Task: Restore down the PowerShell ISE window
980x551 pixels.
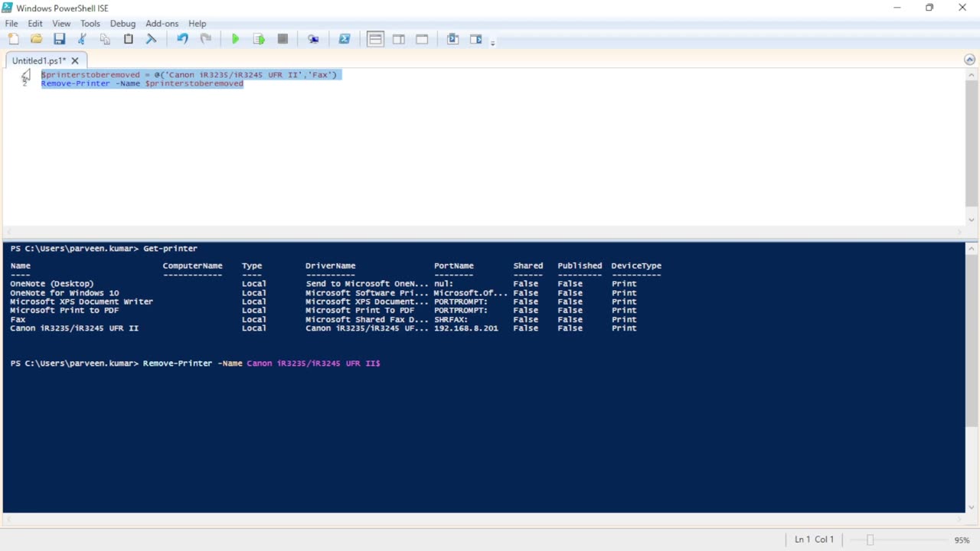Action: tap(929, 8)
